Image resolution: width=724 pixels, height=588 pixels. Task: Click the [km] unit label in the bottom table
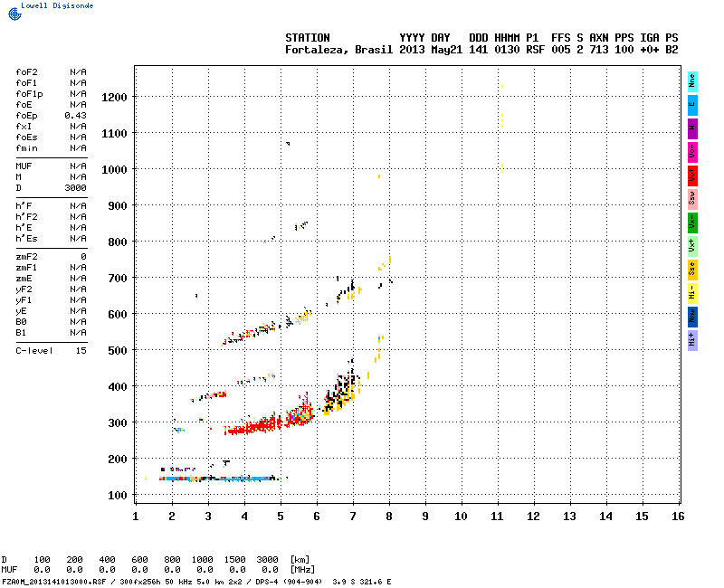point(300,560)
